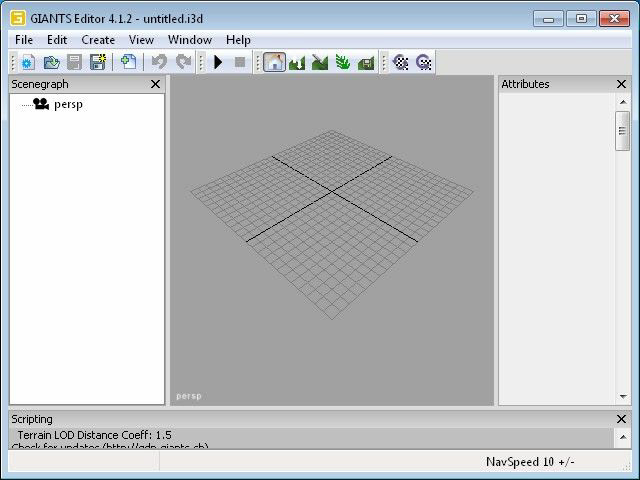Click the New scene toolbar icon

28,62
